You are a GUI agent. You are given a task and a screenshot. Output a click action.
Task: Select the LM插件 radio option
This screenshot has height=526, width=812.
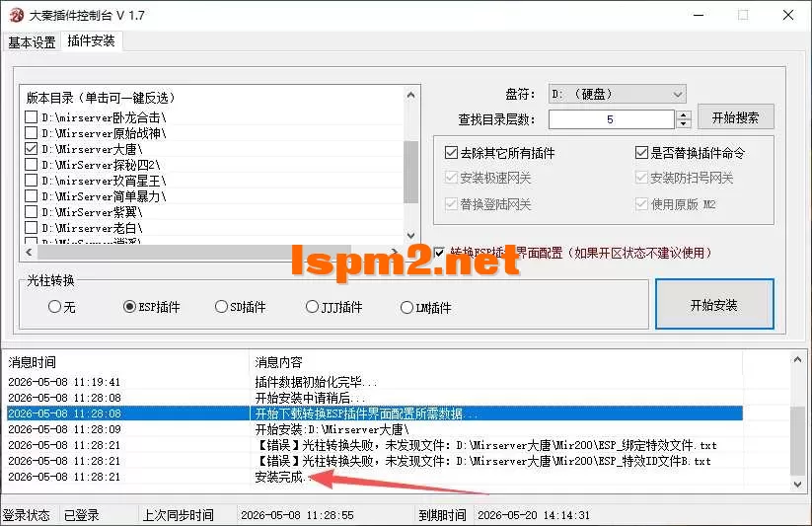(406, 308)
